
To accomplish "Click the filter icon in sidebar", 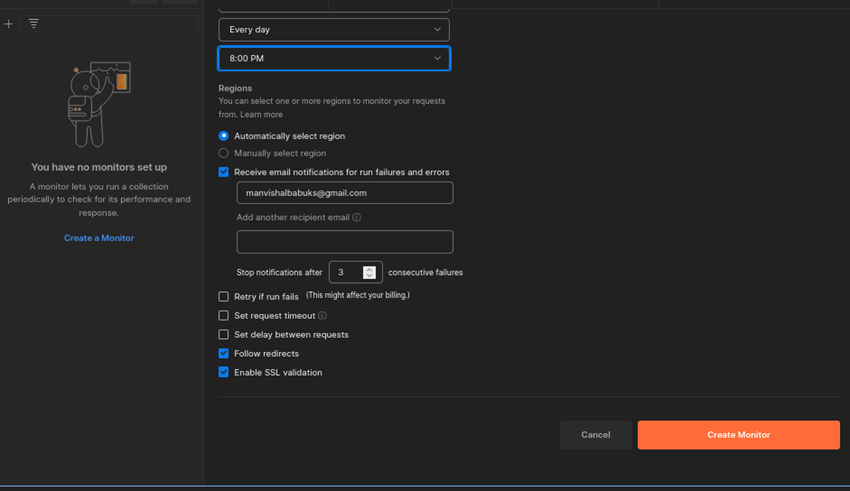I will tap(34, 23).
